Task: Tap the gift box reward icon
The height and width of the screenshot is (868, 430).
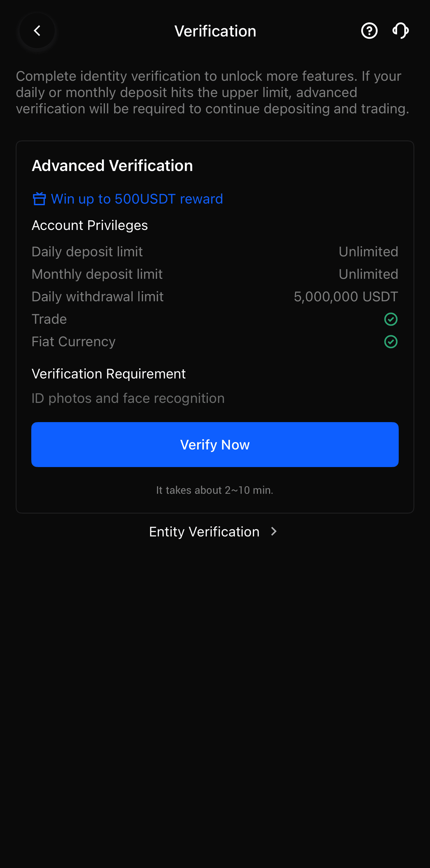Action: [x=39, y=199]
